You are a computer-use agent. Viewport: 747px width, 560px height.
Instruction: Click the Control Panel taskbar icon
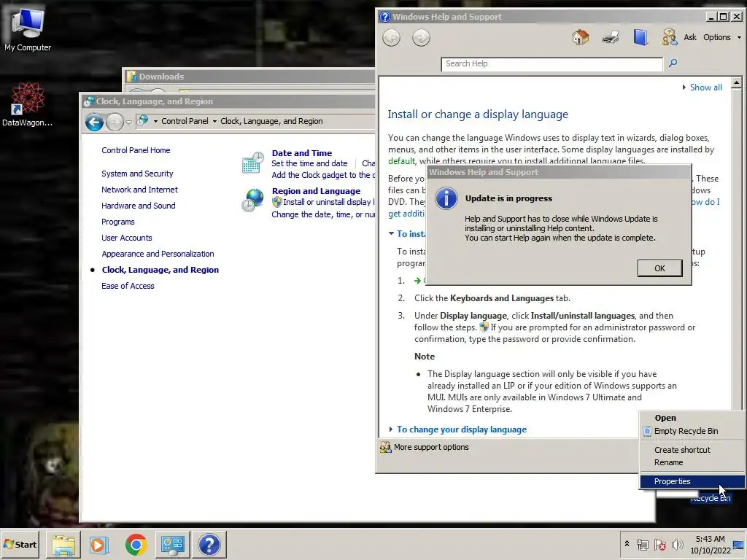coord(172,545)
